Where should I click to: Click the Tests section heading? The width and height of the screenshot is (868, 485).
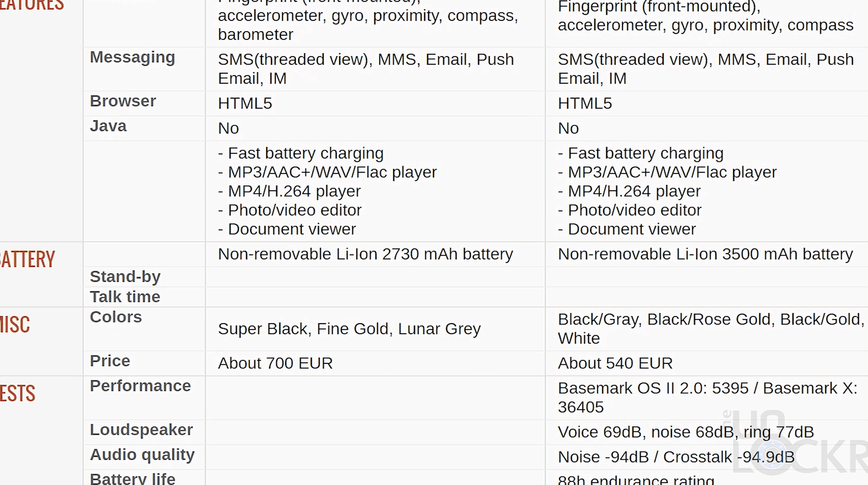click(18, 393)
